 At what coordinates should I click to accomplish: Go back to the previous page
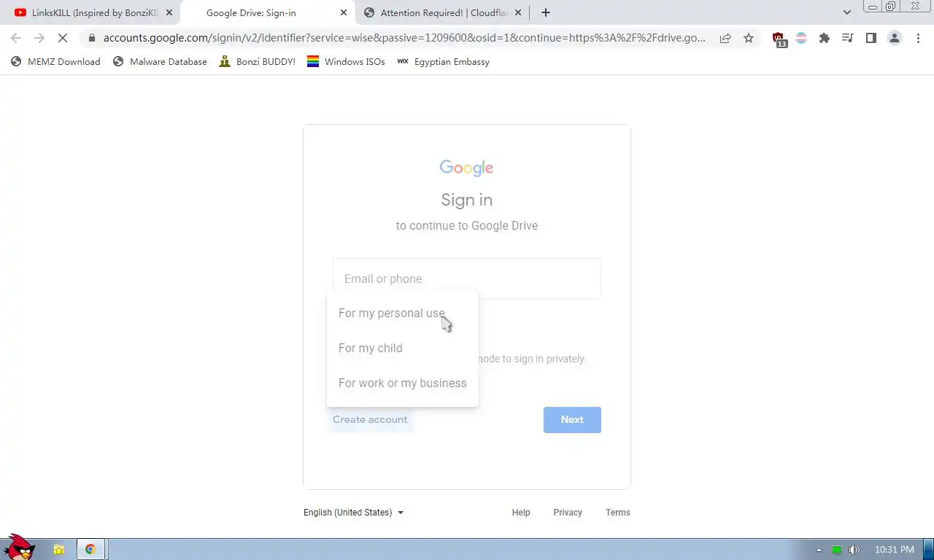click(16, 38)
